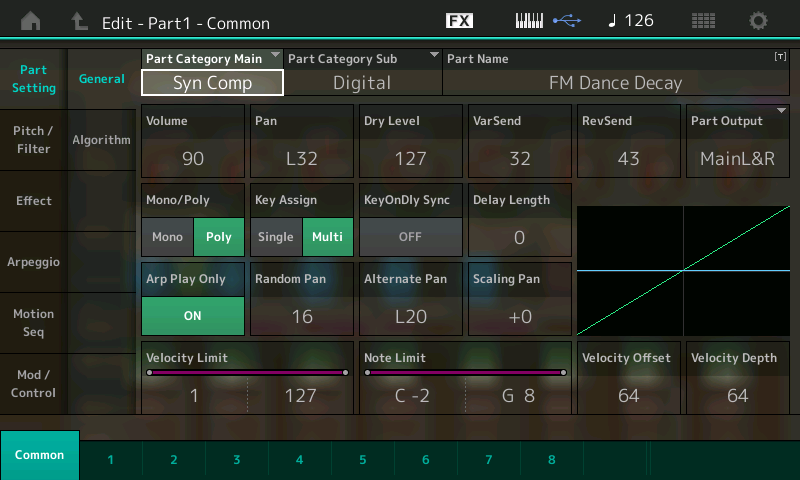
Task: Select the General sub-tab
Action: (x=102, y=79)
